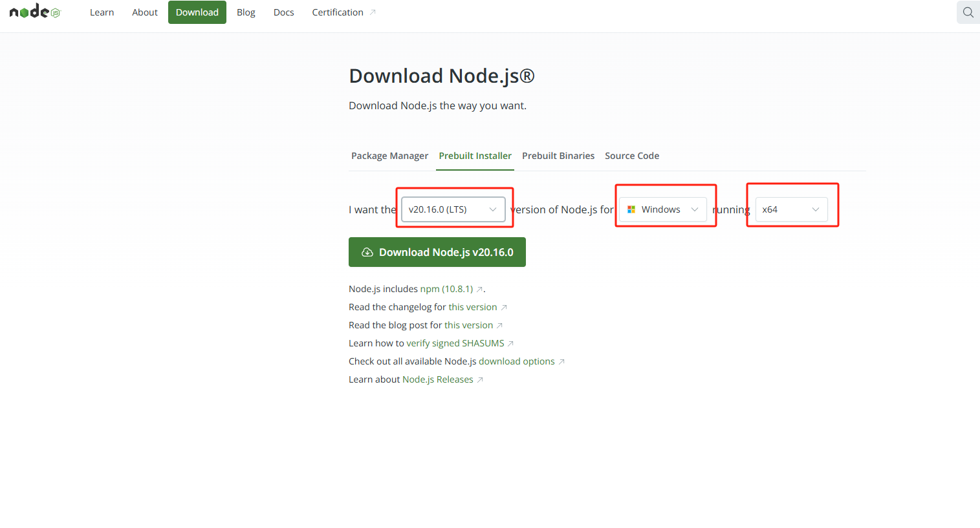
Task: Click external arrow after npm (10.8.1)
Action: pos(479,290)
